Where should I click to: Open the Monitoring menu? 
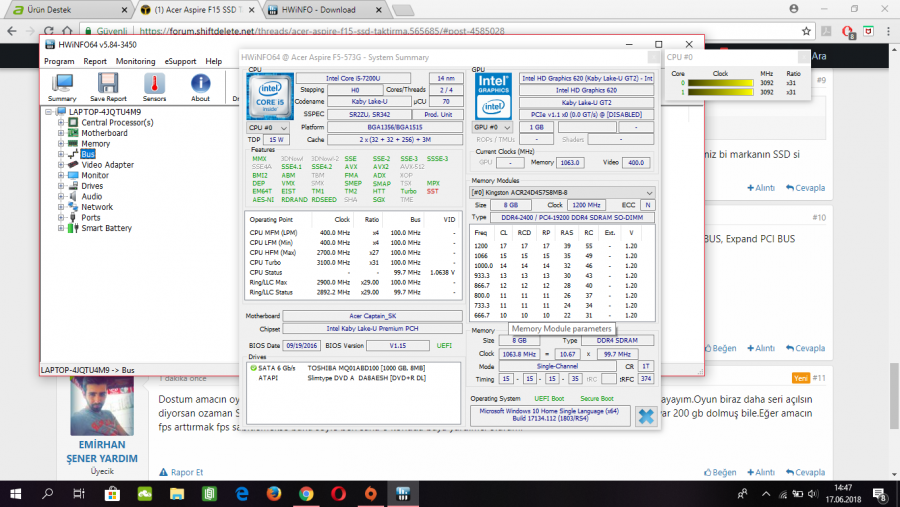pyautogui.click(x=135, y=61)
